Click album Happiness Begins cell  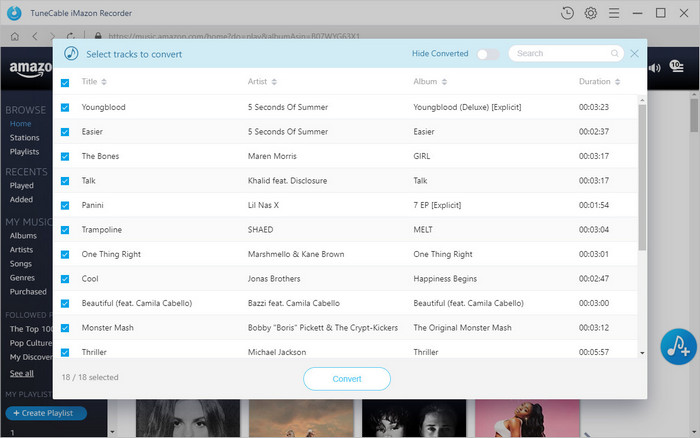pos(445,279)
